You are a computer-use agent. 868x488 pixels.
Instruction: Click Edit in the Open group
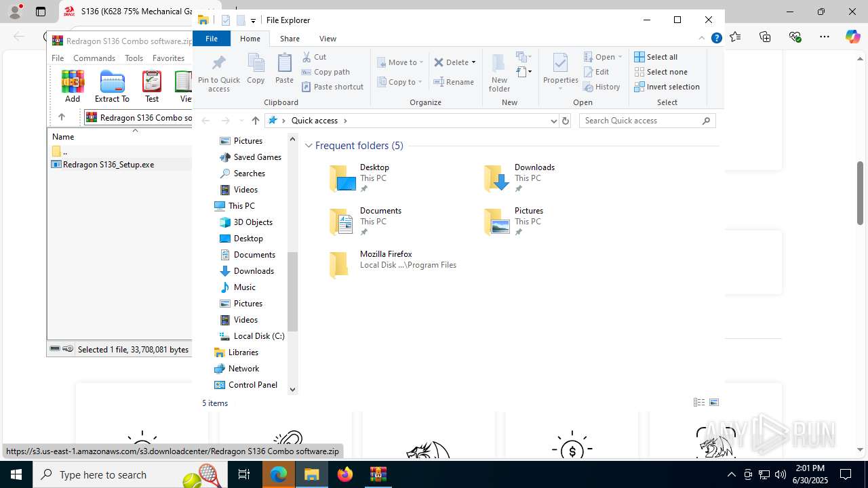click(x=596, y=72)
